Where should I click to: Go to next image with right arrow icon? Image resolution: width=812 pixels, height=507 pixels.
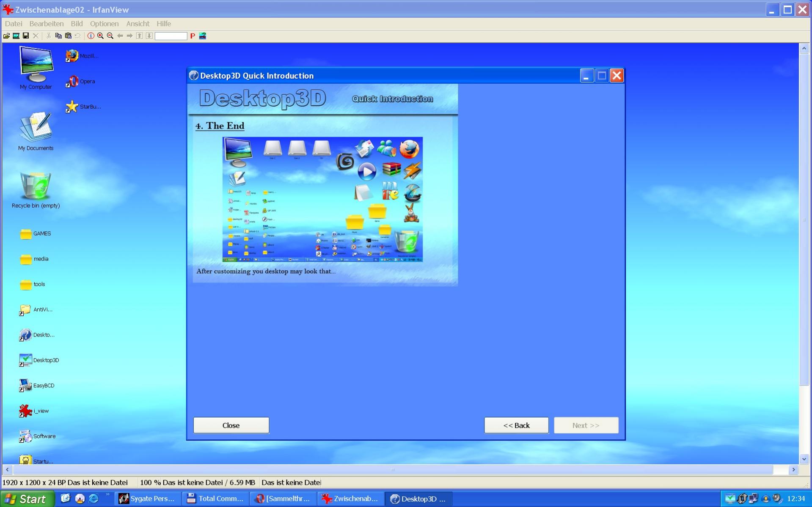(x=129, y=36)
